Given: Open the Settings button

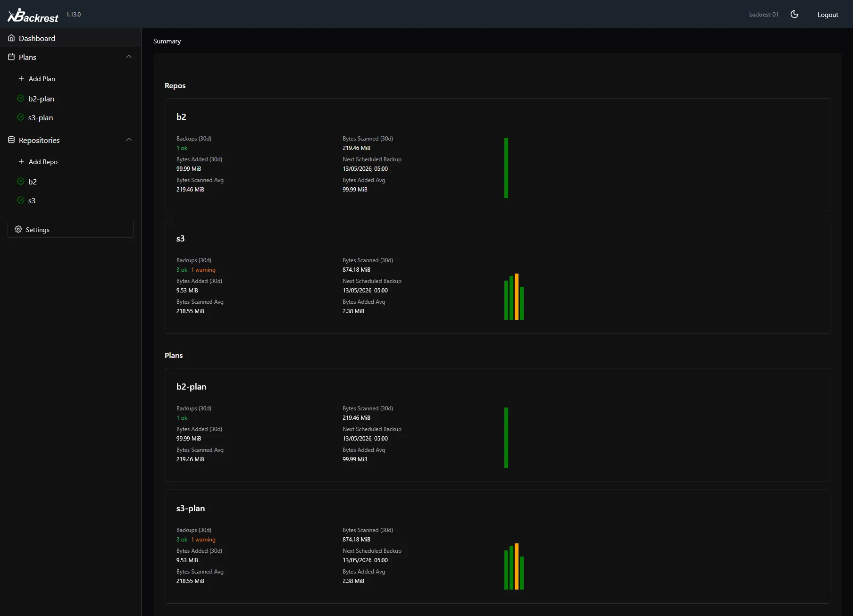Looking at the screenshot, I should pos(71,229).
